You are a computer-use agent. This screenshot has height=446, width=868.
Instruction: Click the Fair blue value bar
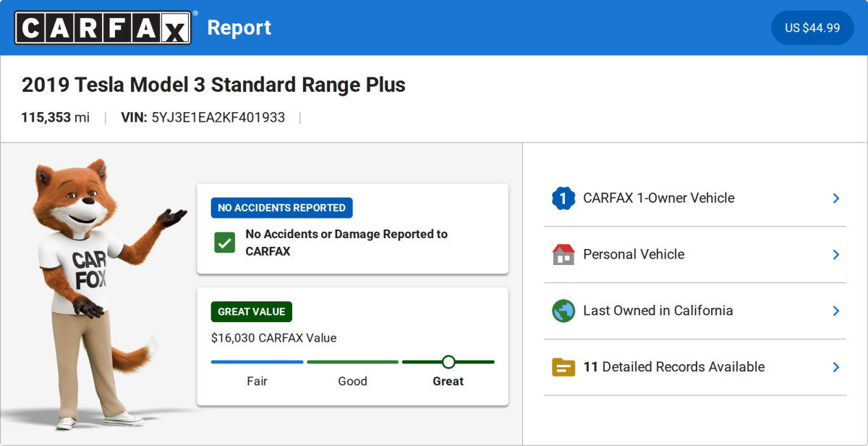[258, 362]
